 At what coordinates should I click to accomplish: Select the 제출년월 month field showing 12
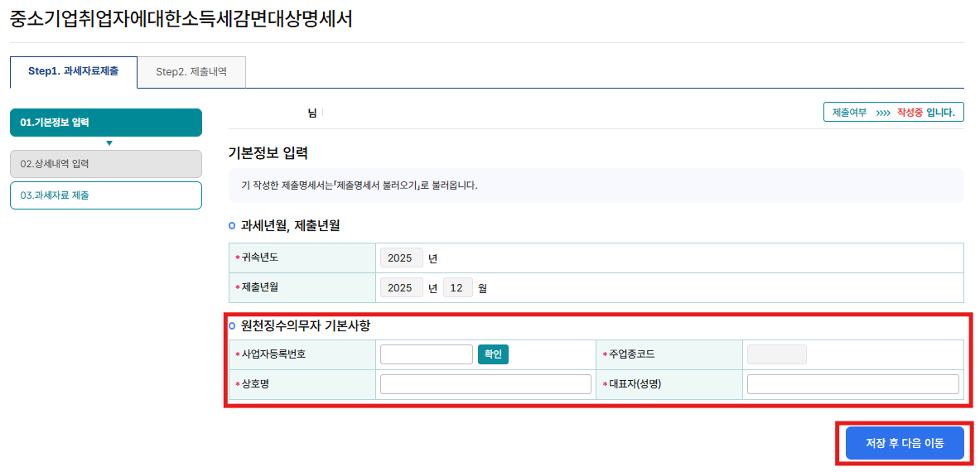click(457, 288)
